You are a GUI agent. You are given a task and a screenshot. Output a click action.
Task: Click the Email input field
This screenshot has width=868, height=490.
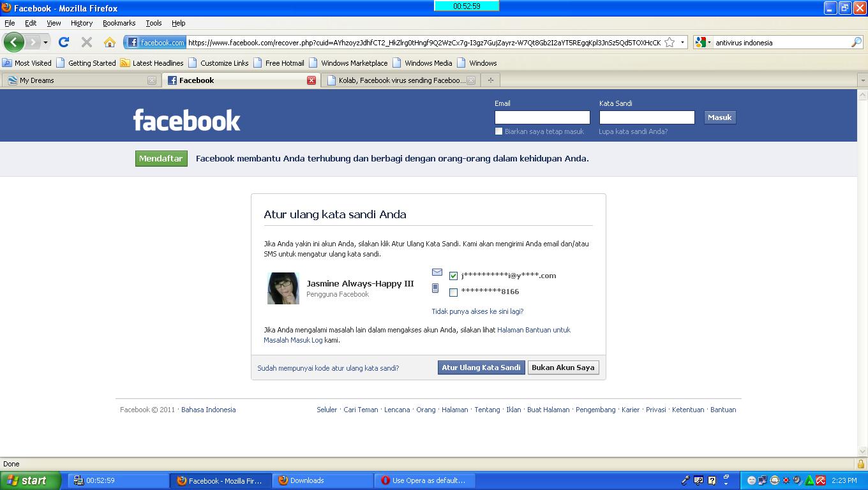click(542, 117)
